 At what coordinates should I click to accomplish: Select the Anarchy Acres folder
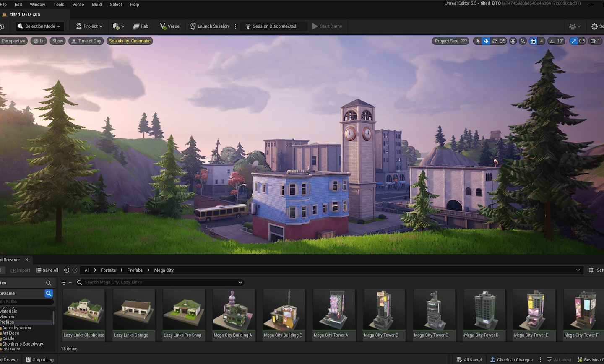coord(16,328)
